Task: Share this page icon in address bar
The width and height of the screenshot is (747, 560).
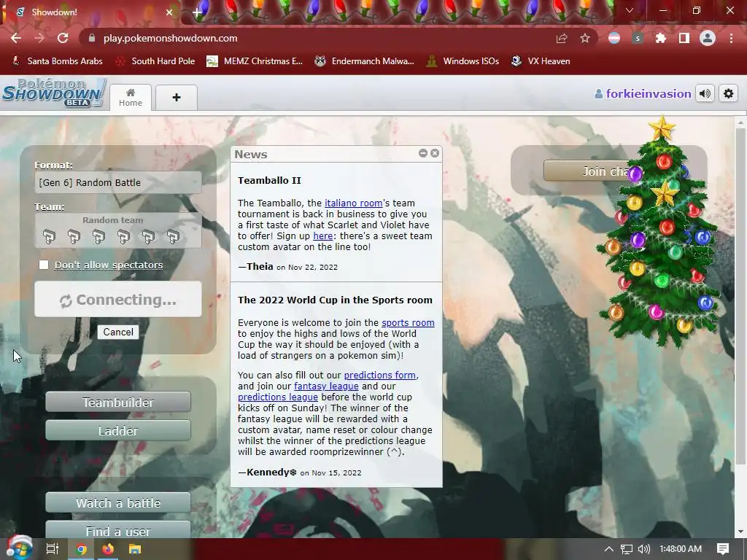Action: pos(562,38)
